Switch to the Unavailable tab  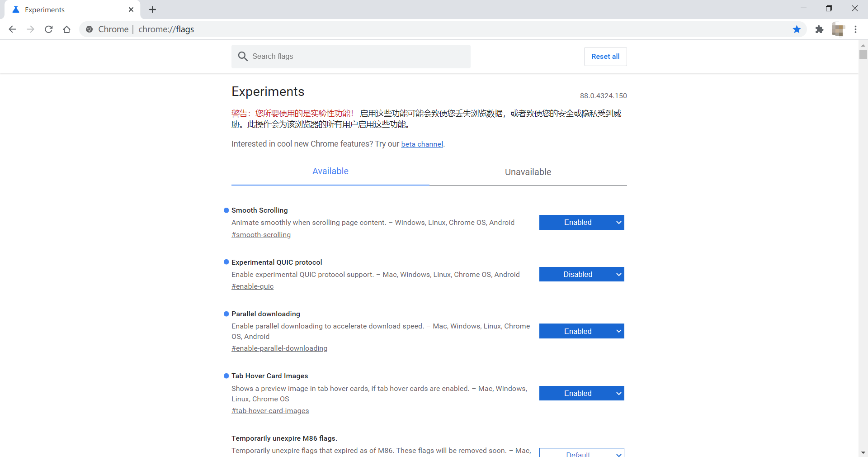click(528, 172)
